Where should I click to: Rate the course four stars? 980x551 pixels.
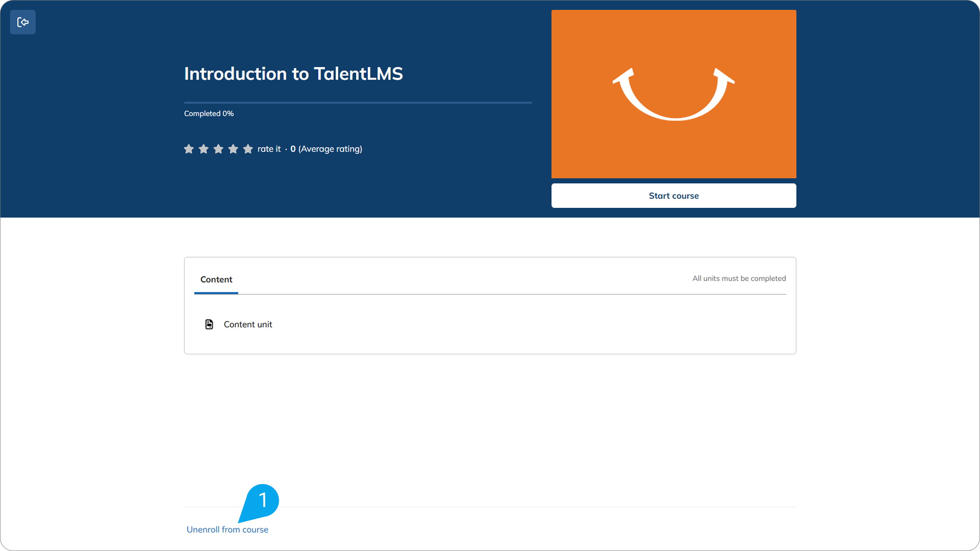pos(233,149)
